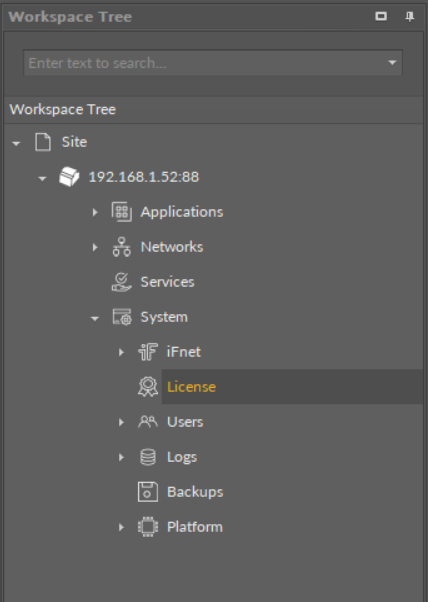Click the Platform chip icon
The width and height of the screenshot is (428, 602).
coord(148,527)
